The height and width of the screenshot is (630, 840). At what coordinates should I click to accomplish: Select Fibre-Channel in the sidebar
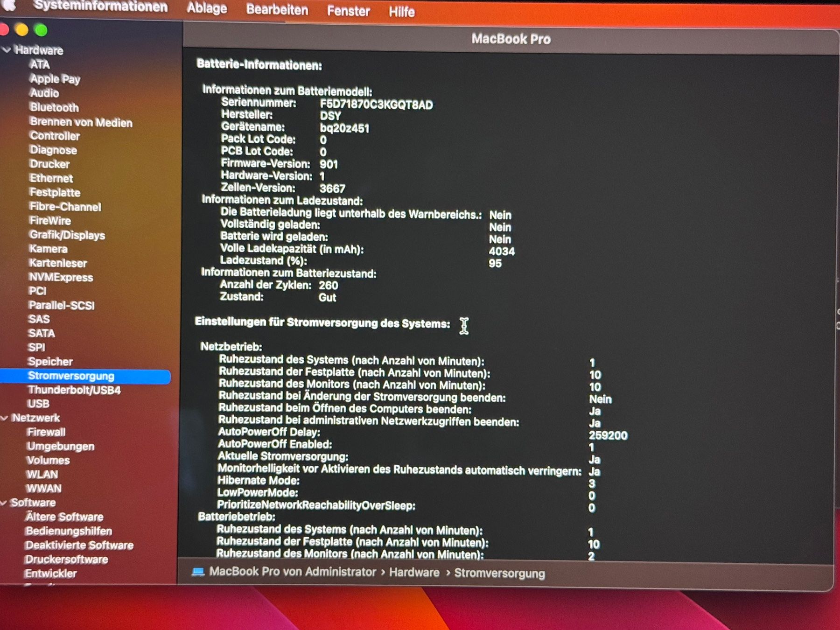click(65, 207)
